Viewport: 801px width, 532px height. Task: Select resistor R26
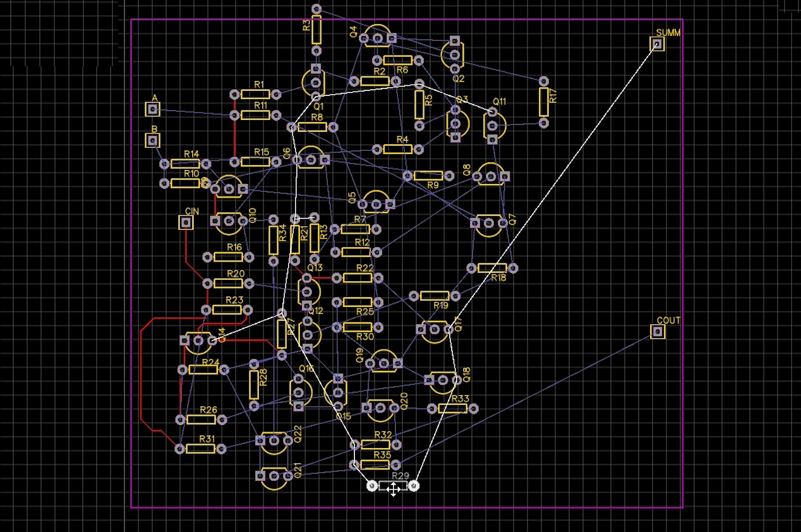(x=201, y=420)
